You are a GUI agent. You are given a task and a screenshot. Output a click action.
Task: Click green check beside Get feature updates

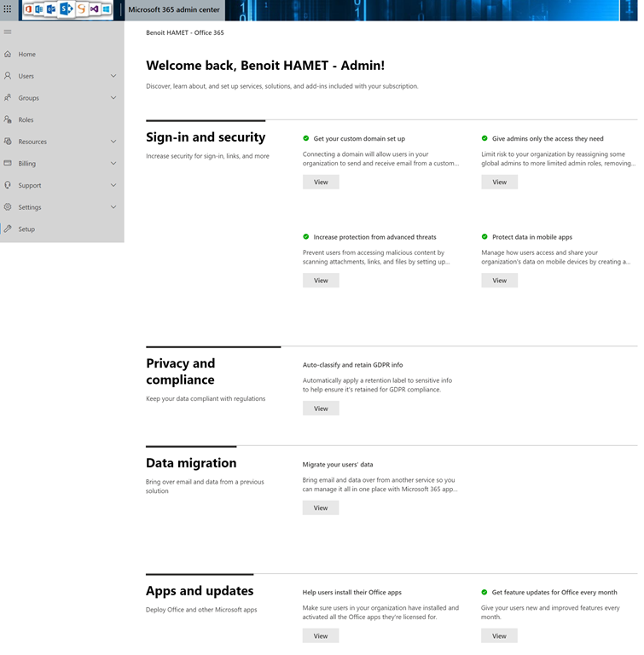click(484, 592)
